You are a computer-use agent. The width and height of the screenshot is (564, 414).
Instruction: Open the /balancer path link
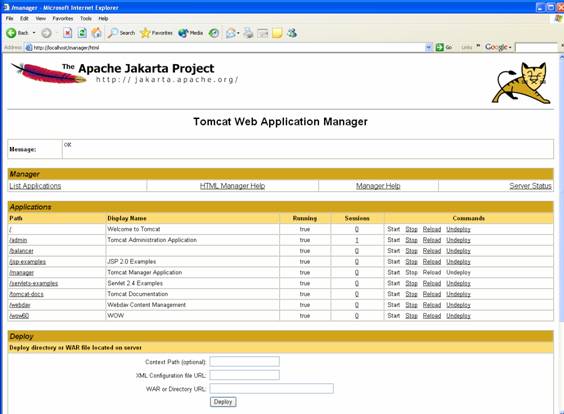click(22, 251)
